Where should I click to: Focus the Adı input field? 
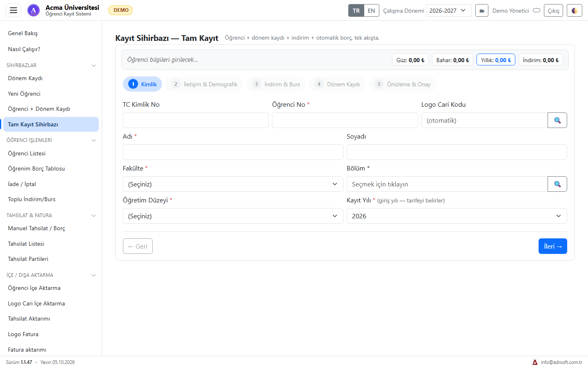pyautogui.click(x=233, y=152)
